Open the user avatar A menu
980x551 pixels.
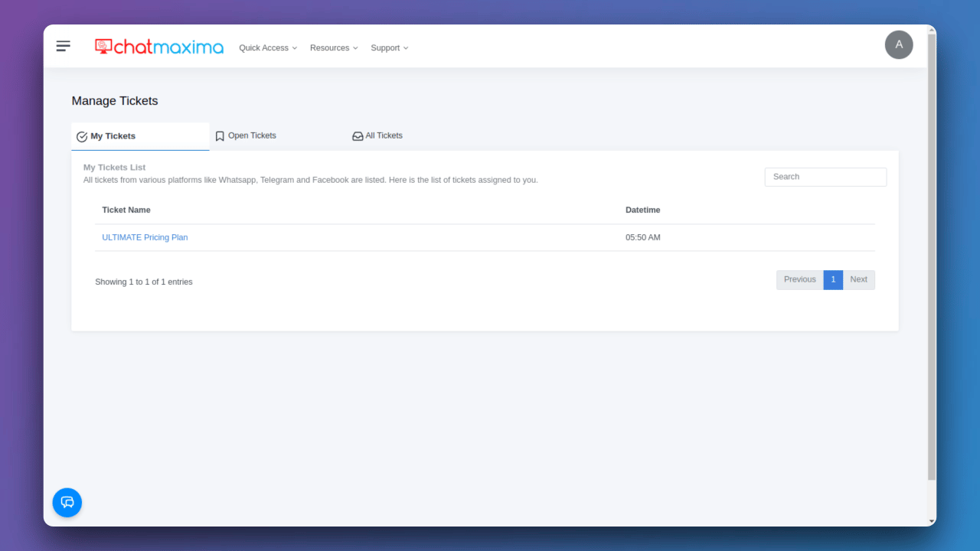(899, 44)
